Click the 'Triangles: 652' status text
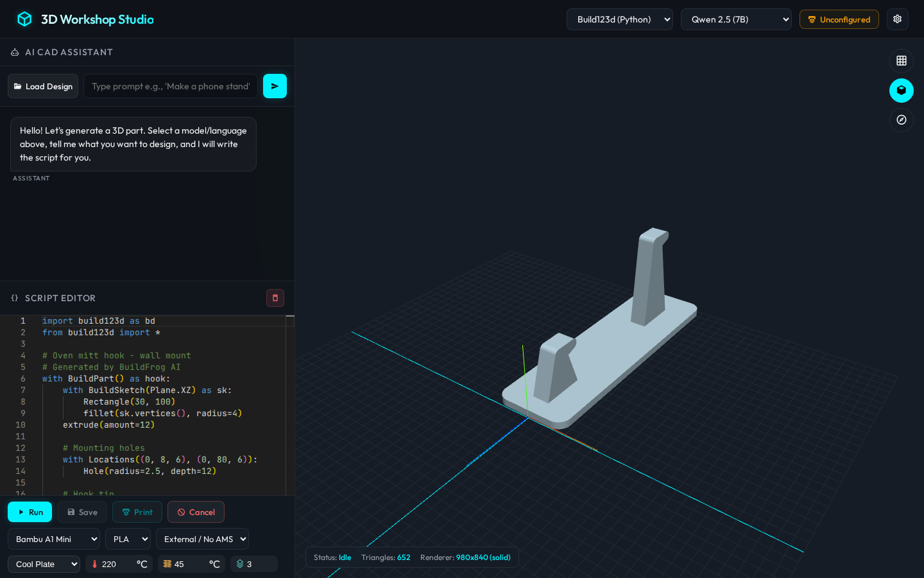The image size is (924, 578). (386, 557)
